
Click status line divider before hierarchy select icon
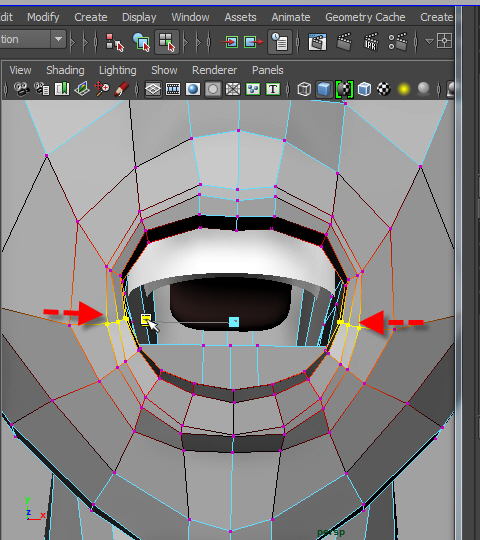tap(96, 42)
